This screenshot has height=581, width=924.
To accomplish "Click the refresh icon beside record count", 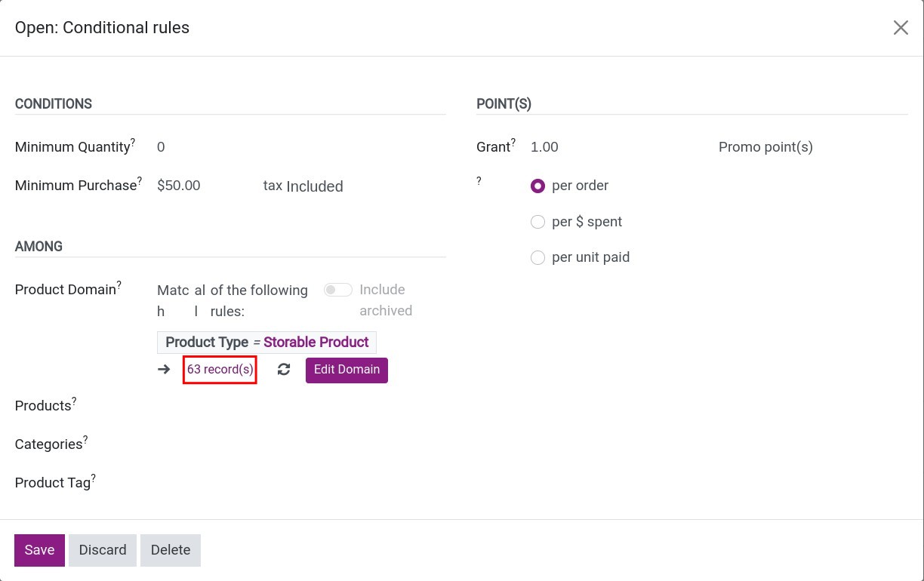I will (x=284, y=370).
